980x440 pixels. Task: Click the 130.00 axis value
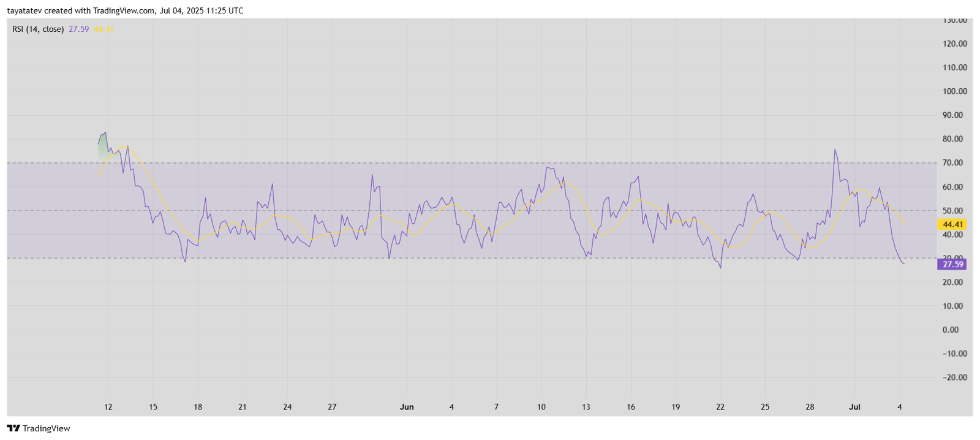pyautogui.click(x=955, y=20)
